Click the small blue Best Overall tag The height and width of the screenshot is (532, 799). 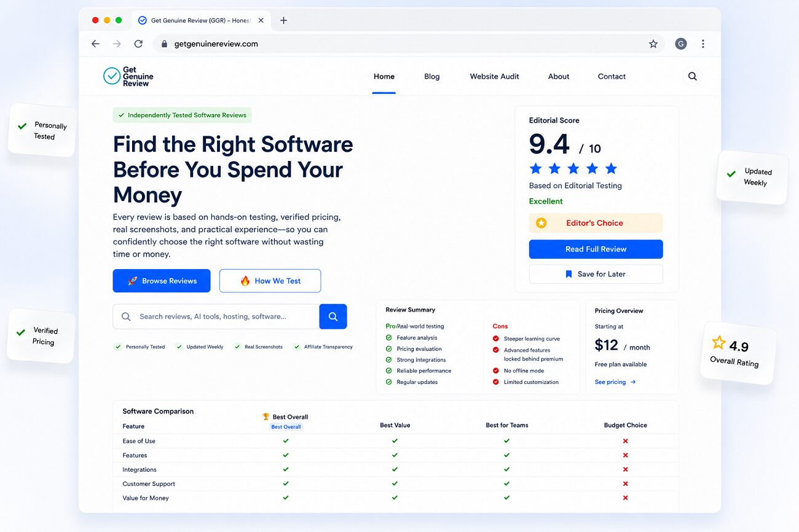(286, 427)
